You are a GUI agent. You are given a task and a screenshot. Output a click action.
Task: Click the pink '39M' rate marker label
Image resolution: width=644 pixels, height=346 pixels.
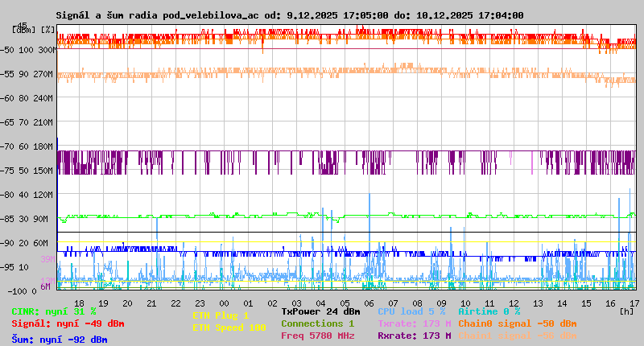click(47, 259)
